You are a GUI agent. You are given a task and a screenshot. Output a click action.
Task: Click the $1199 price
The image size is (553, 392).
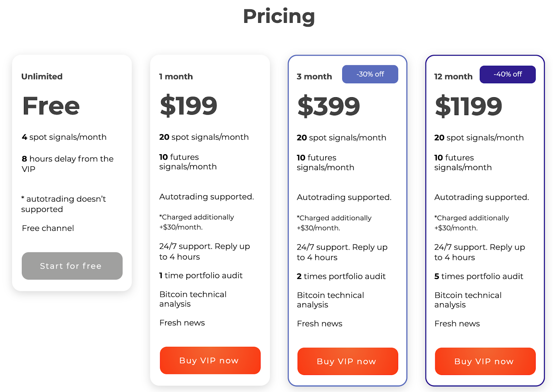coord(468,106)
